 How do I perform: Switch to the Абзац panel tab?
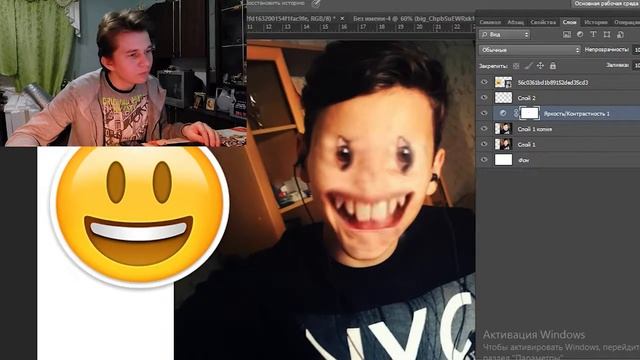(516, 22)
